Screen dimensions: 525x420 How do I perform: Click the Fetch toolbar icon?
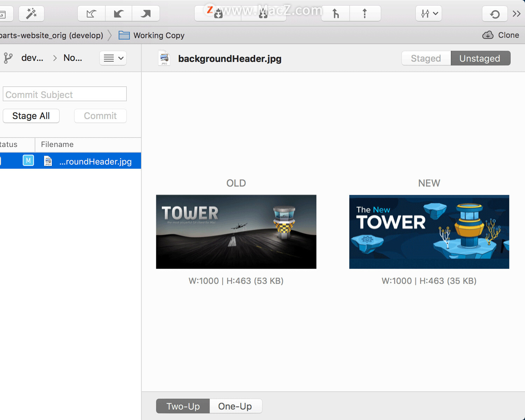pos(91,14)
